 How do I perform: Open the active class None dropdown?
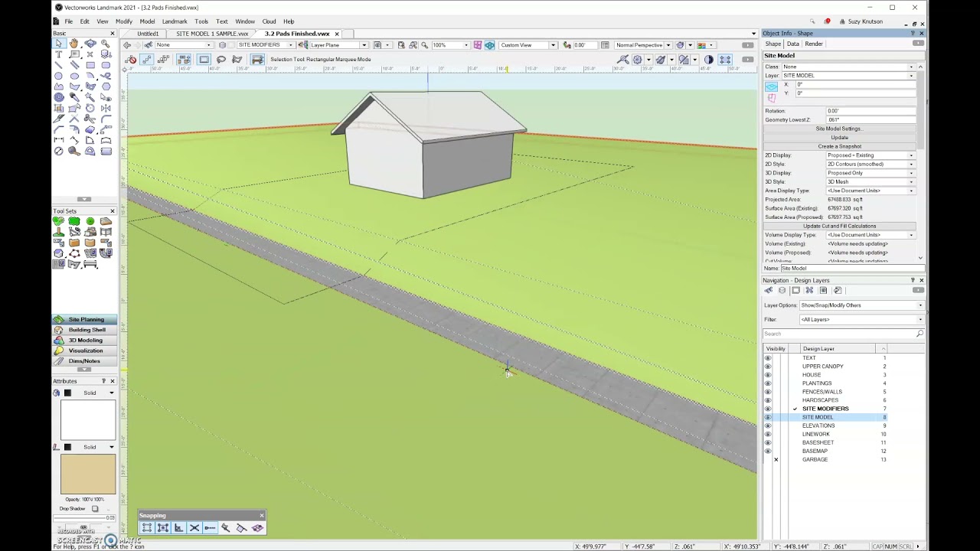(x=185, y=44)
